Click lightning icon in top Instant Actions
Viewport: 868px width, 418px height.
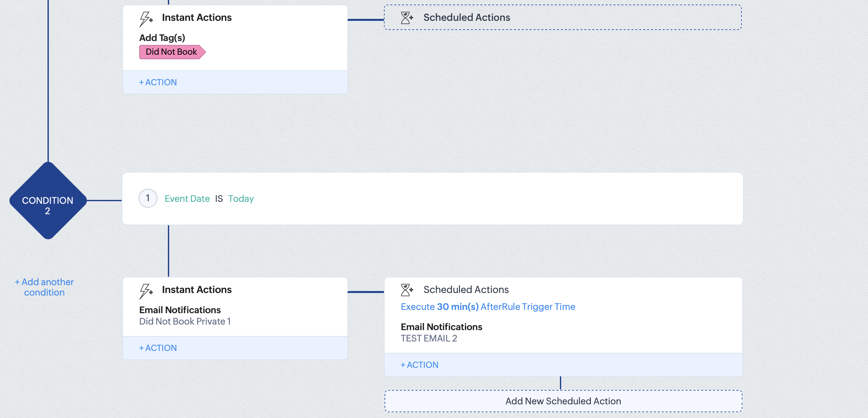[x=146, y=19]
